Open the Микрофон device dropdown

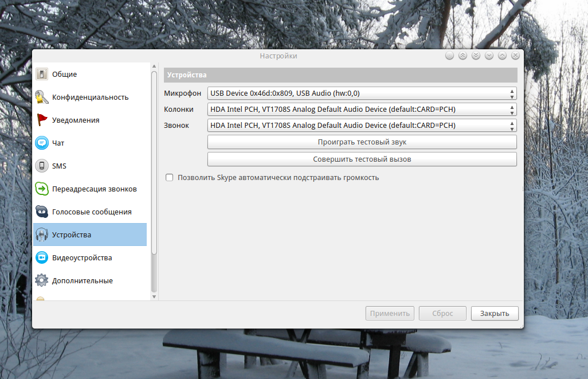[x=362, y=93]
